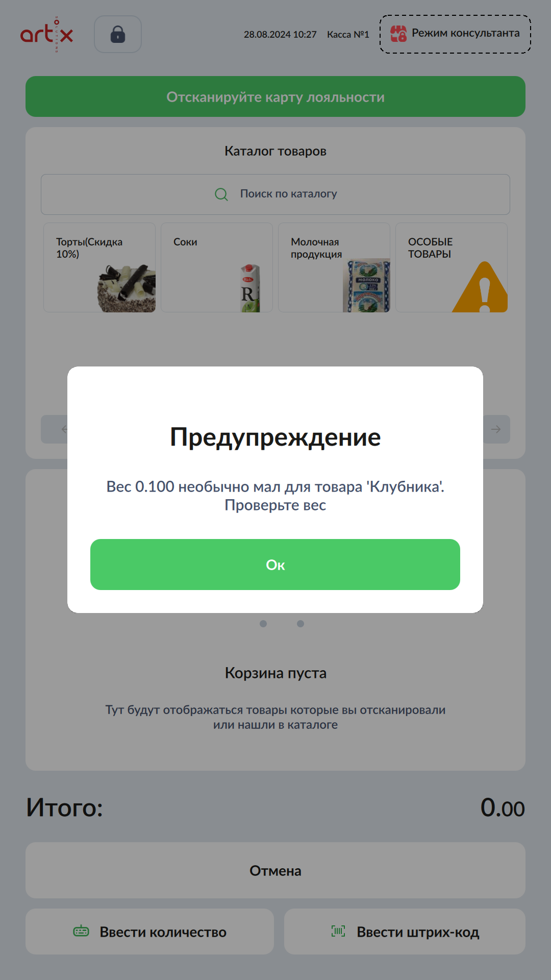
Task: Open Молочная продукция category
Action: pos(334,267)
